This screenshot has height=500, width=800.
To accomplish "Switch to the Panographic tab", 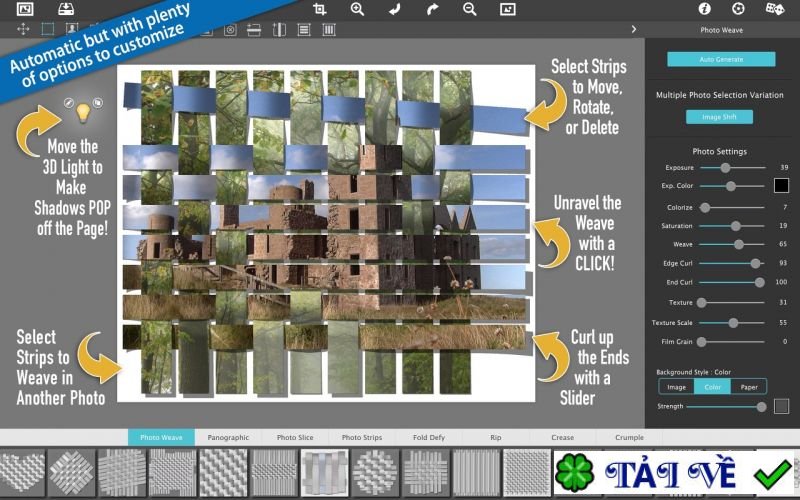I will tap(228, 437).
